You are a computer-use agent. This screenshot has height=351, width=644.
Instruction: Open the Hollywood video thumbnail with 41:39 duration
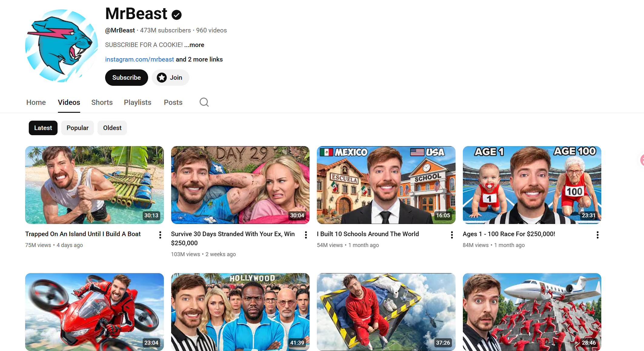240,312
